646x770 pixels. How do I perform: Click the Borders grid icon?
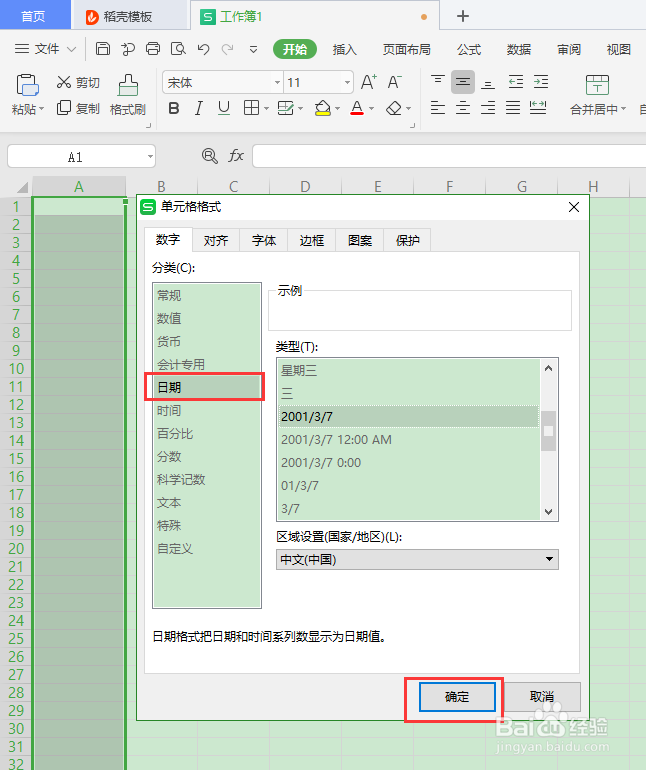coord(251,108)
